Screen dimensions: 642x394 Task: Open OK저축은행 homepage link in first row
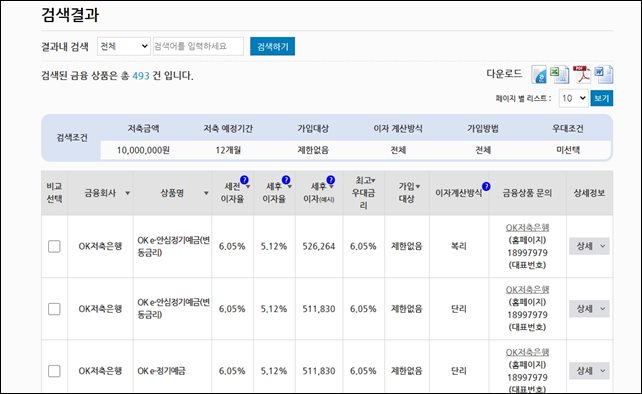click(527, 227)
